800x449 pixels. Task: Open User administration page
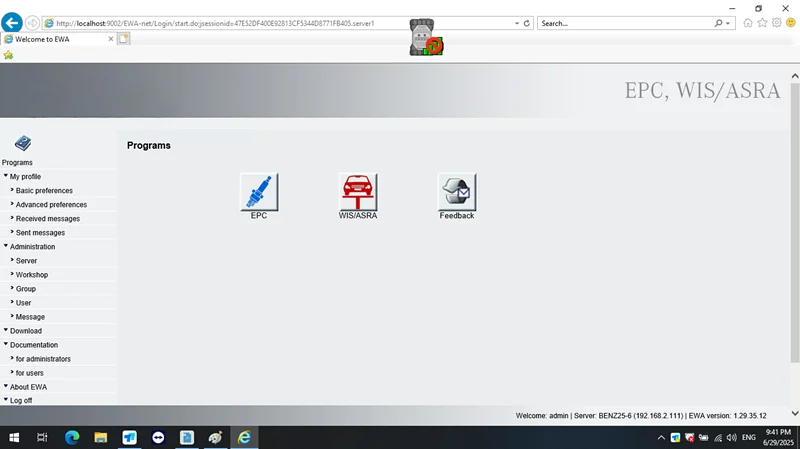click(x=23, y=303)
